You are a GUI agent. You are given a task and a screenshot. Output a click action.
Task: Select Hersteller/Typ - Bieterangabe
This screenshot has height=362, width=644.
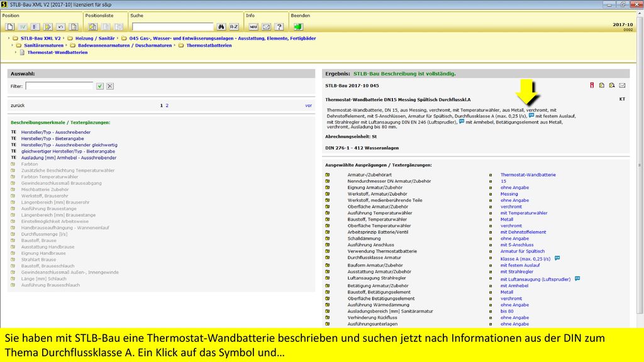[53, 139]
